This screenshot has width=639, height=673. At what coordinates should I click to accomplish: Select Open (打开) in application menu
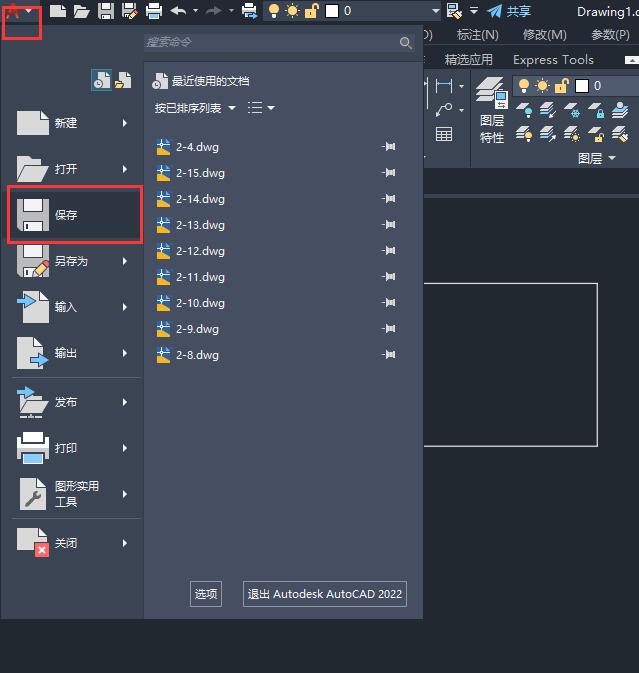click(74, 169)
